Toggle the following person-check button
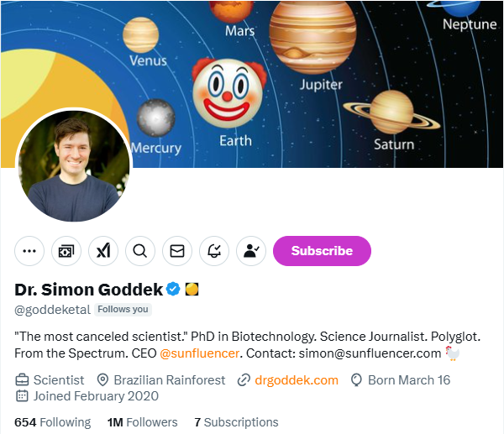This screenshot has width=504, height=434. click(251, 250)
